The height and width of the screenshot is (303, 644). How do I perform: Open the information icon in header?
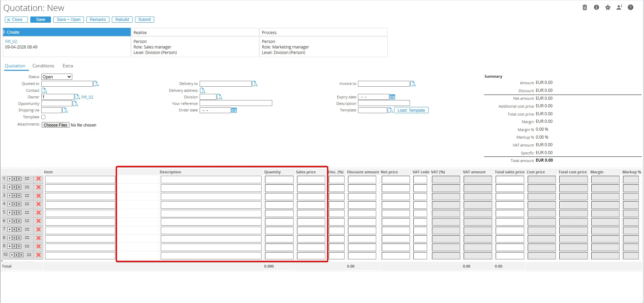coord(597,7)
